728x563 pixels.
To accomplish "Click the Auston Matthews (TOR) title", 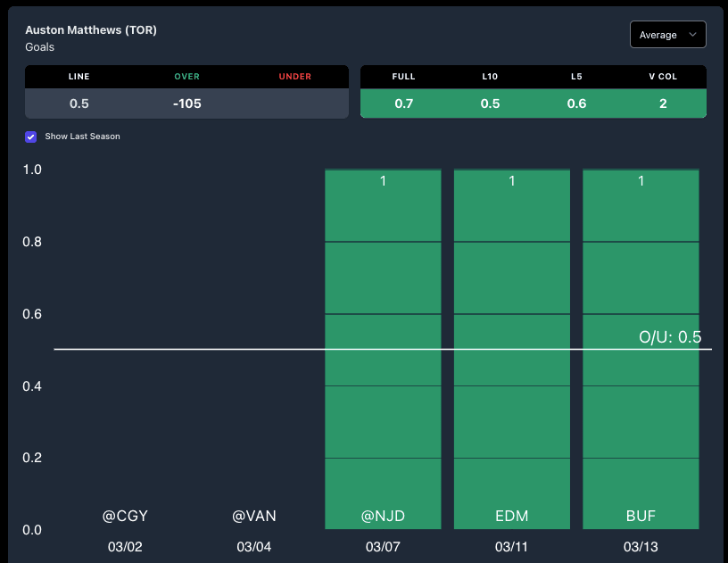I will click(x=91, y=30).
